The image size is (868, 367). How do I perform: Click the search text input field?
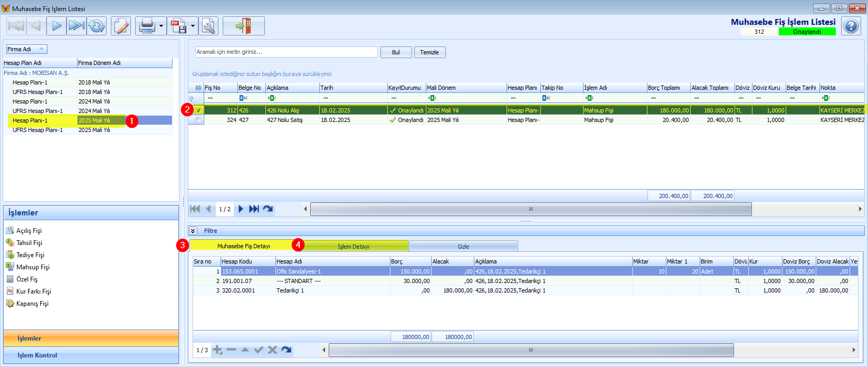[287, 52]
